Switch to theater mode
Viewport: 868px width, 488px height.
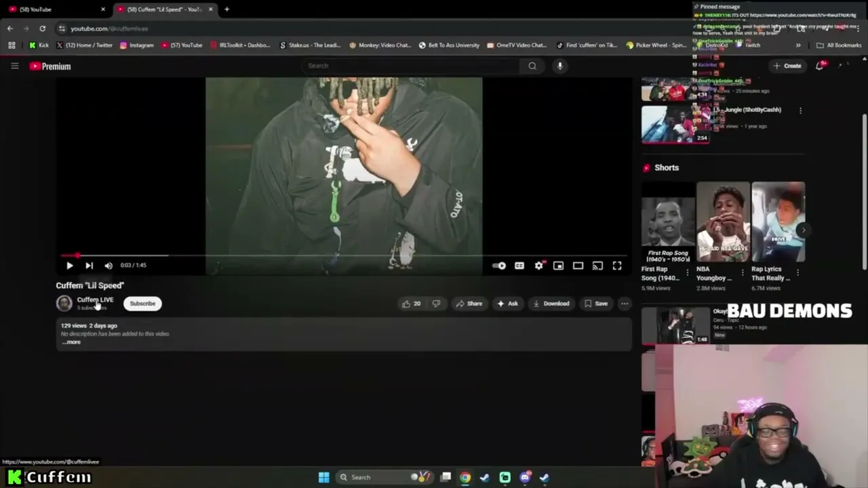point(578,266)
